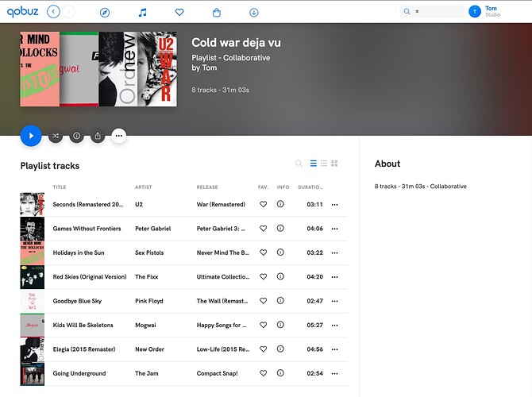This screenshot has width=532, height=397.
Task: Open artist Sex Pistols
Action: 149,252
